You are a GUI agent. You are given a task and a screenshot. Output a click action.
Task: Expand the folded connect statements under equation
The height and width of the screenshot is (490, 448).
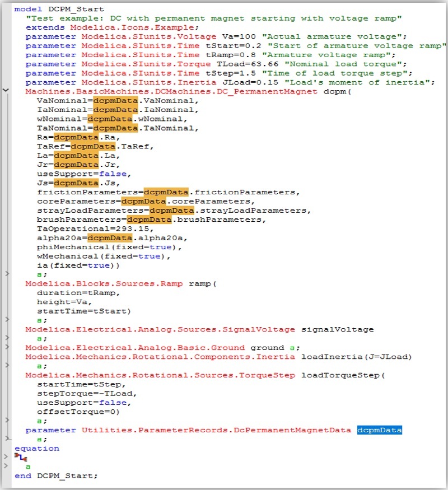(x=6, y=456)
